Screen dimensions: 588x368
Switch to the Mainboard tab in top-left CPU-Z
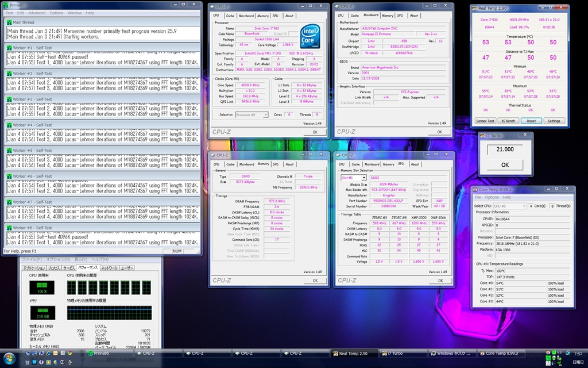click(x=246, y=16)
